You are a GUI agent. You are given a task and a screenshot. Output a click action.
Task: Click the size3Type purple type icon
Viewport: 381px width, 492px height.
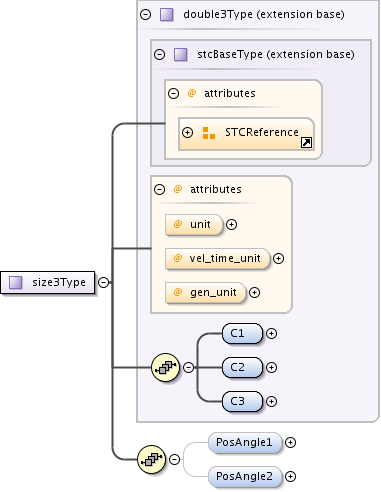[15, 282]
